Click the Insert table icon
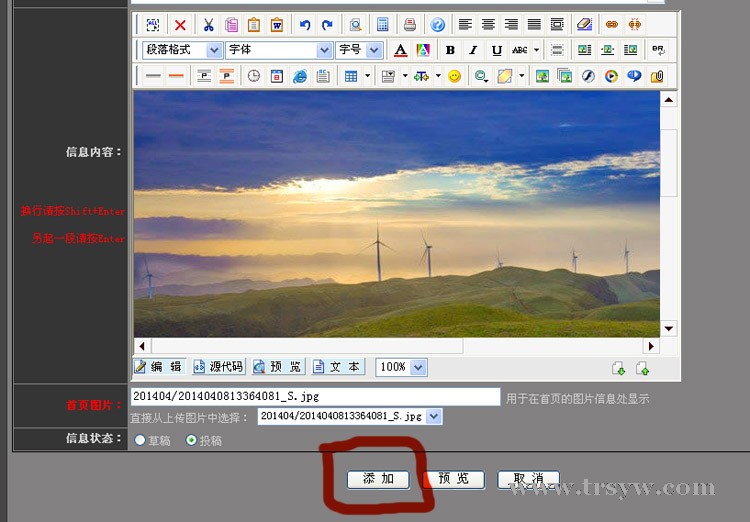 pyautogui.click(x=351, y=76)
